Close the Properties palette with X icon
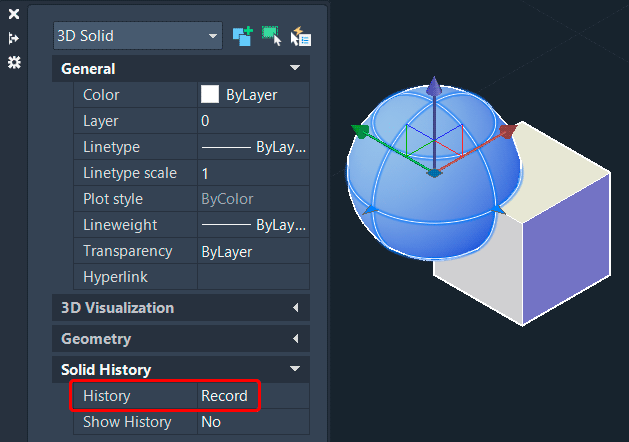Viewport: 629px width, 442px height. click(14, 14)
